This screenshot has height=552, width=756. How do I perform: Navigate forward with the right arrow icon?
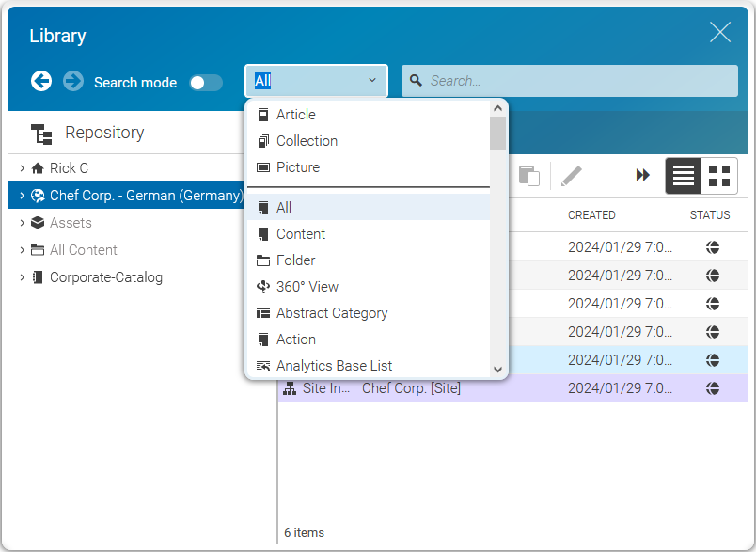(x=72, y=82)
